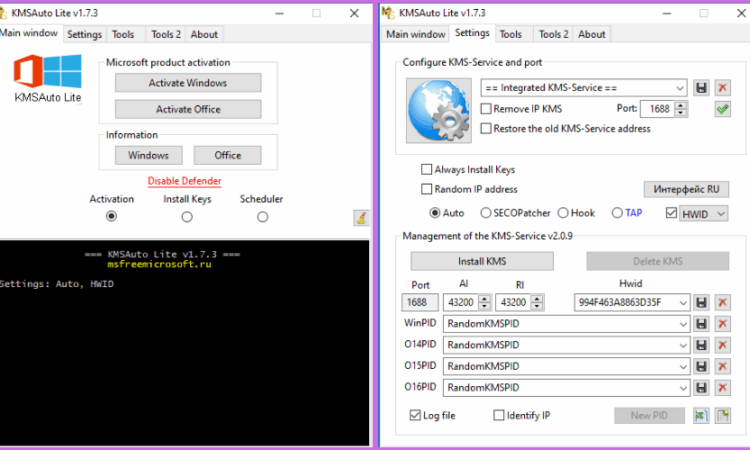Select the Scheduler radio button
The image size is (750, 450).
click(263, 217)
